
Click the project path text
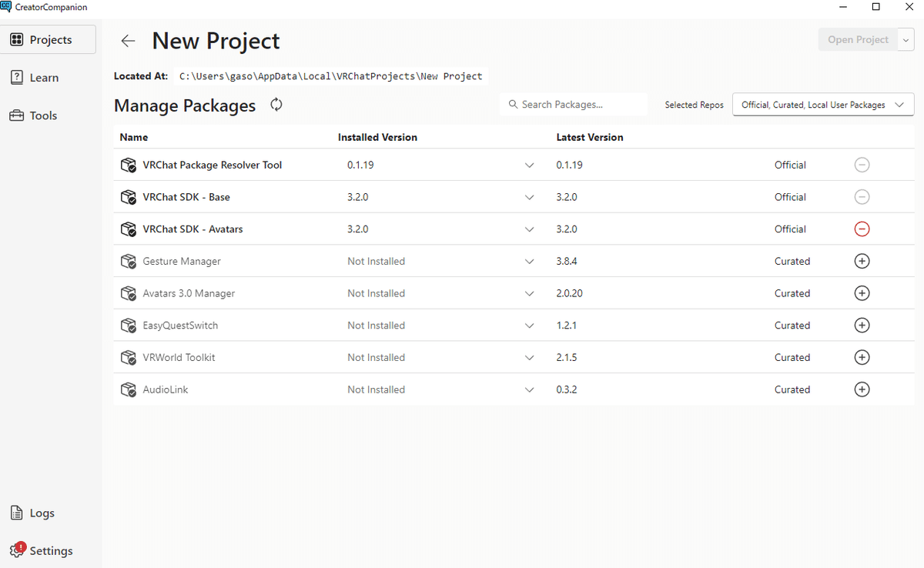pos(331,76)
